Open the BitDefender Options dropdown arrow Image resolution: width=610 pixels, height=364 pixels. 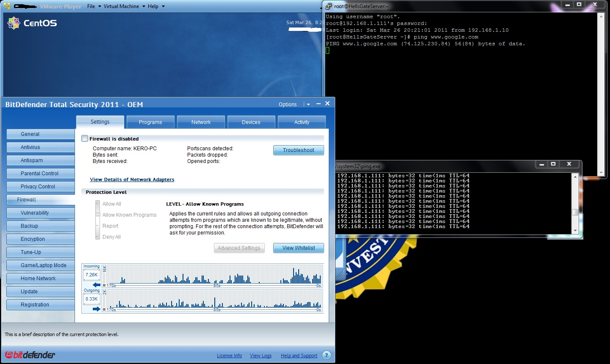308,104
